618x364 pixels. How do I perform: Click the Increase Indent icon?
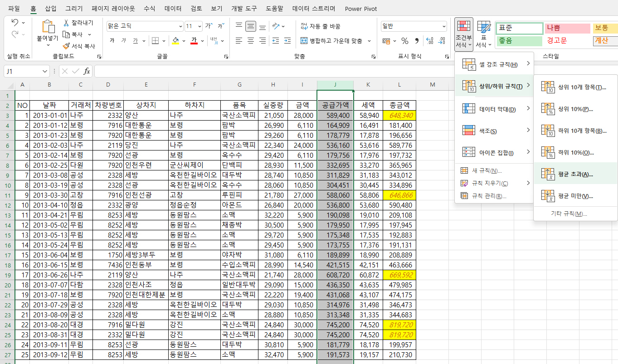(x=287, y=41)
